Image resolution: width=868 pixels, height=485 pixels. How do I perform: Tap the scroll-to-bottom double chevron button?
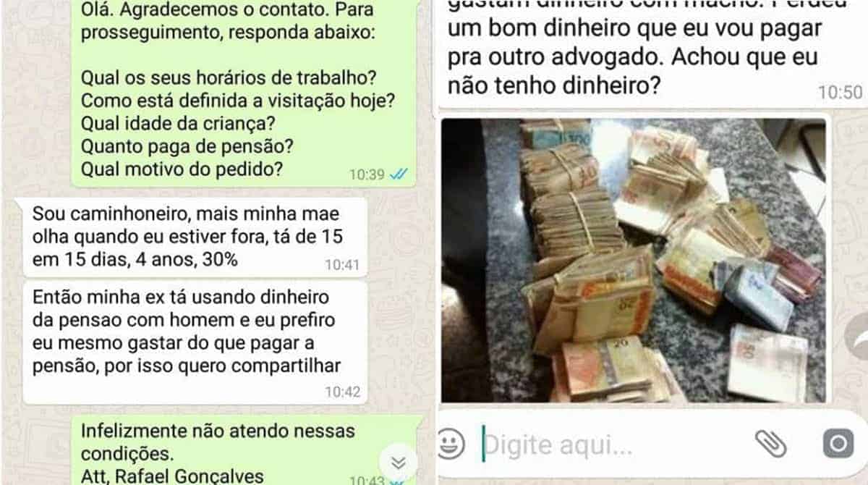[397, 462]
